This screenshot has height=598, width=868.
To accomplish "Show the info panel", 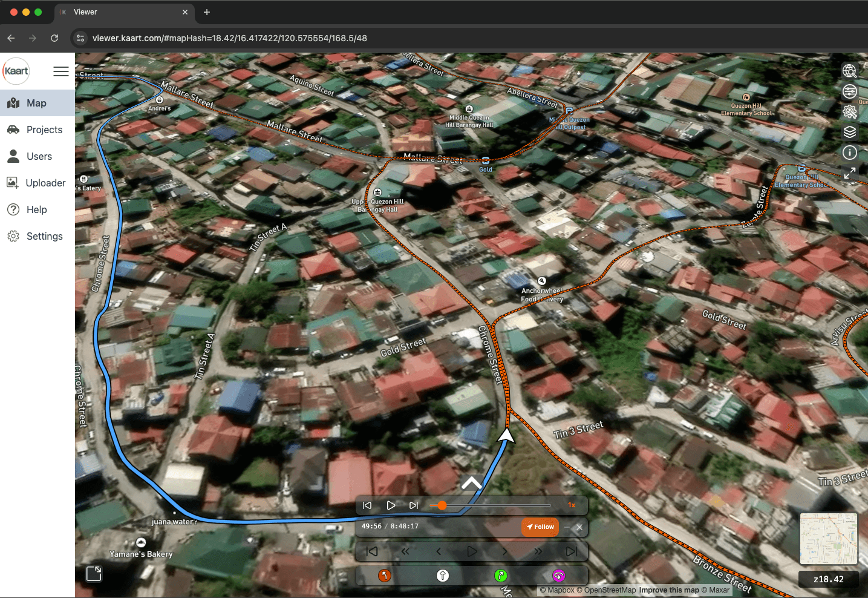I will (849, 153).
